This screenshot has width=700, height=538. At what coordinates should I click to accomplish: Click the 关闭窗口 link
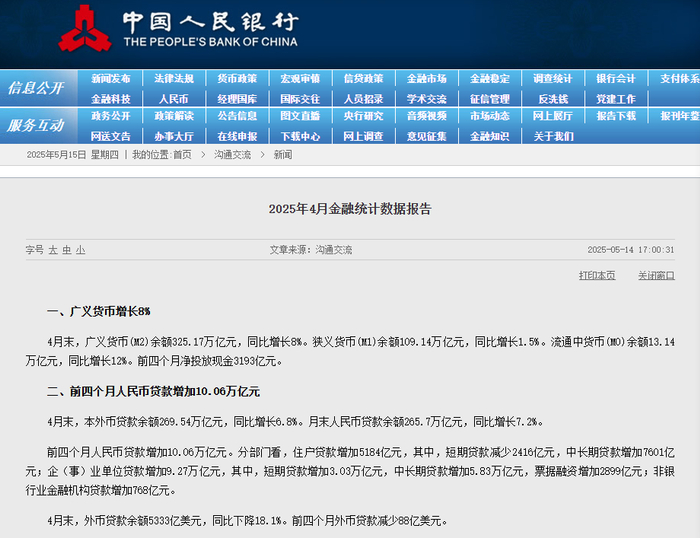(656, 275)
